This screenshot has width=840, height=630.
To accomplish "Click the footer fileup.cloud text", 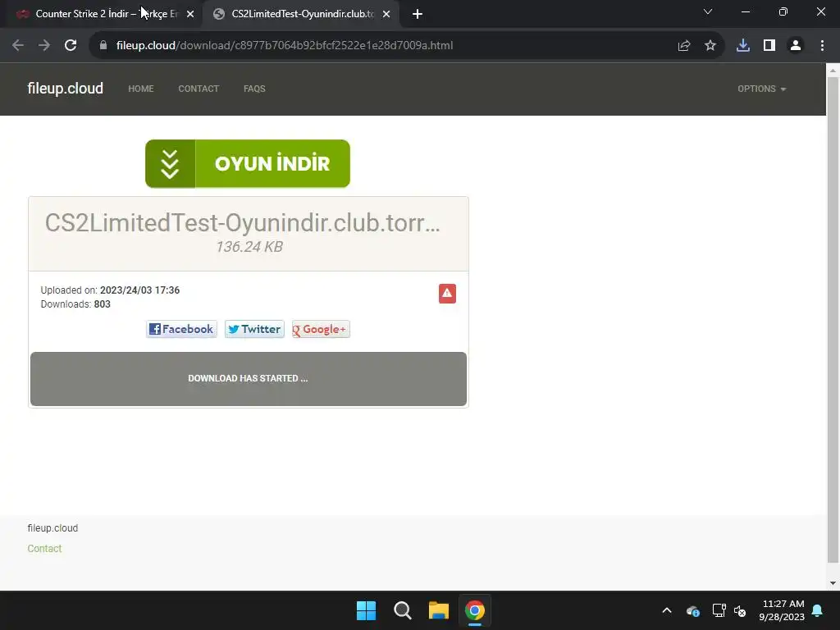I will click(x=52, y=528).
